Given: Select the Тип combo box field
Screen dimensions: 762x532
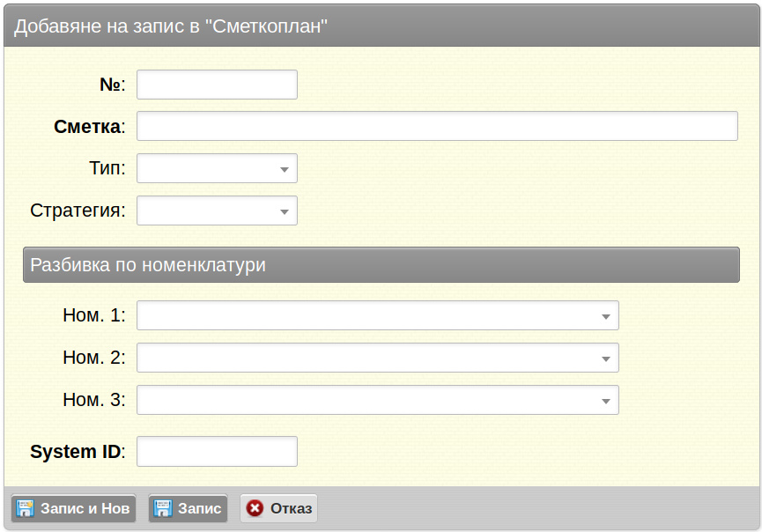Looking at the screenshot, I should [218, 168].
